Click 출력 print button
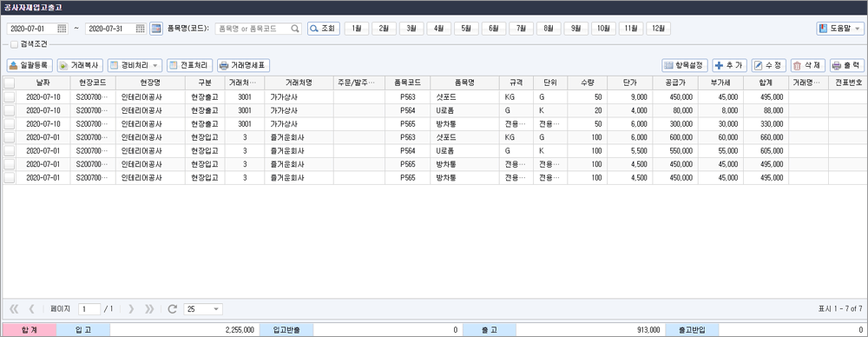This screenshot has width=868, height=337. click(x=847, y=65)
